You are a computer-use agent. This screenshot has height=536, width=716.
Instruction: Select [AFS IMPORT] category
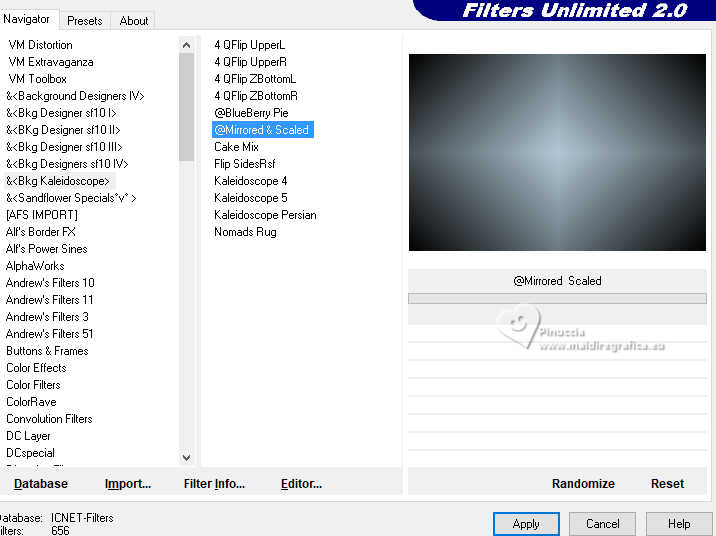[42, 215]
